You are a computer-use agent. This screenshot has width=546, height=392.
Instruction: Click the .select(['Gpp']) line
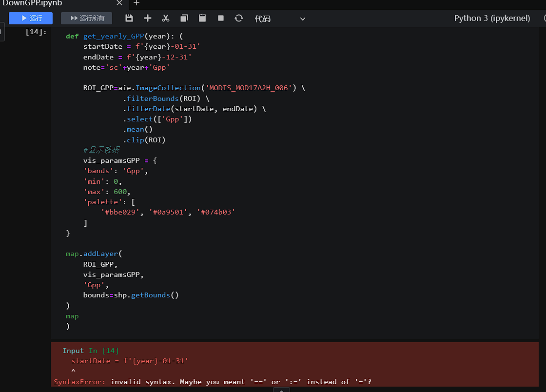pyautogui.click(x=157, y=119)
